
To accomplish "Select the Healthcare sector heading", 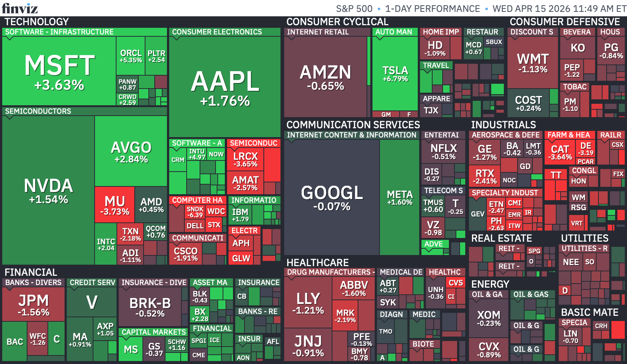I will click(318, 262).
